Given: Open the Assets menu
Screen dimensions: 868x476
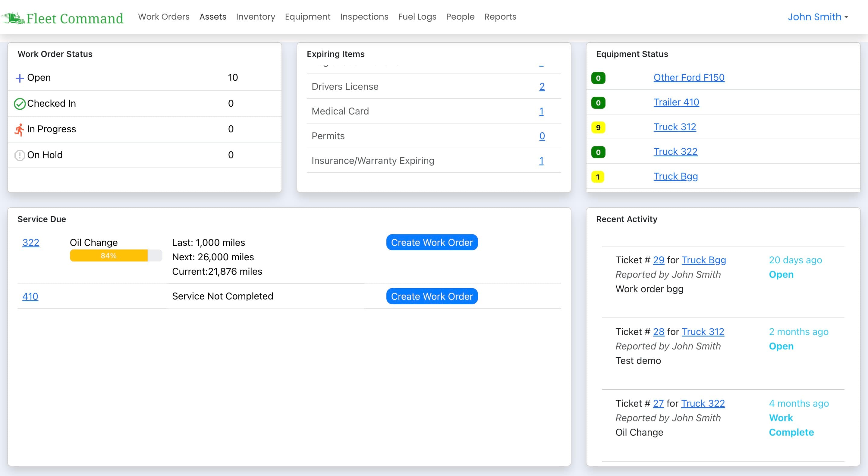Looking at the screenshot, I should [212, 17].
